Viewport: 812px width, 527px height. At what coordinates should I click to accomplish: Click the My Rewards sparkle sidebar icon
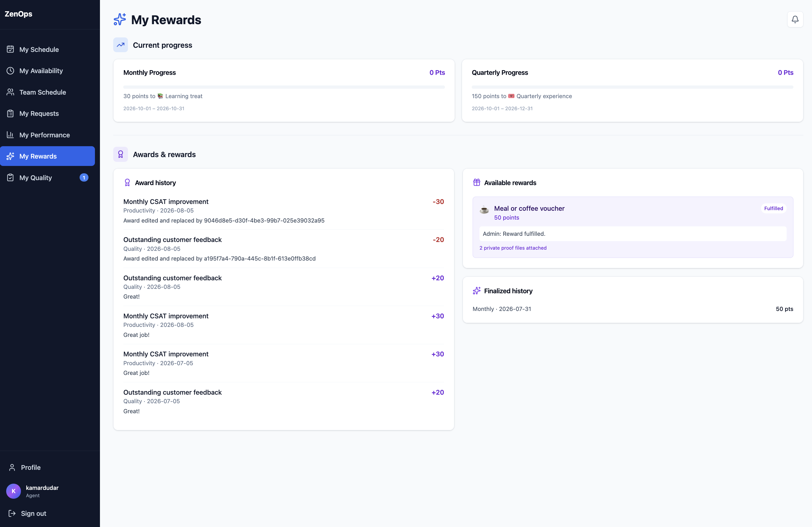click(10, 156)
